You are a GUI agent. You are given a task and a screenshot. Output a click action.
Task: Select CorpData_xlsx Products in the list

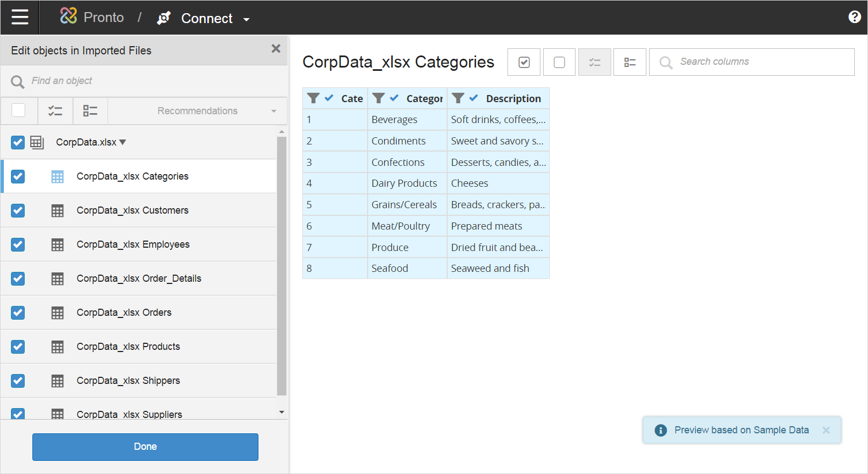point(128,347)
